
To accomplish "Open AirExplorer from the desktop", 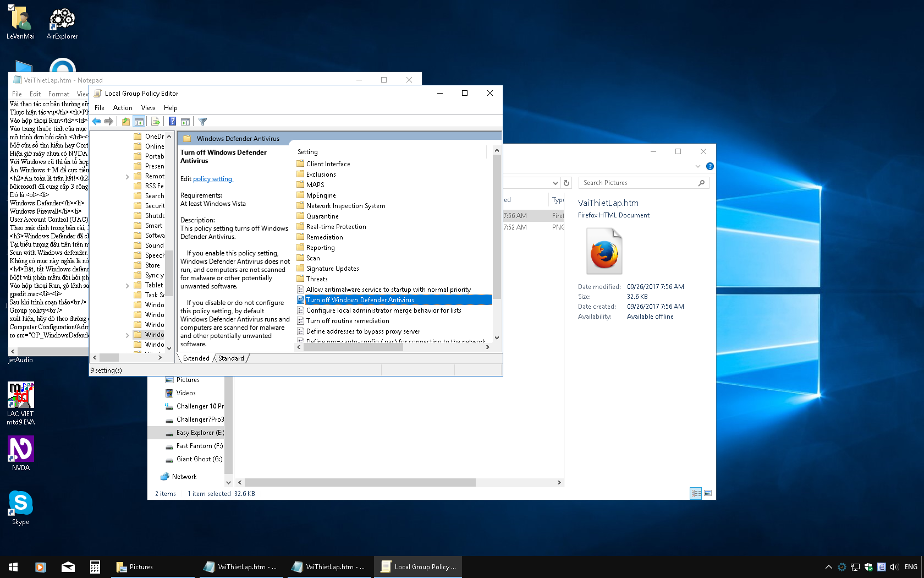I will coord(62,19).
